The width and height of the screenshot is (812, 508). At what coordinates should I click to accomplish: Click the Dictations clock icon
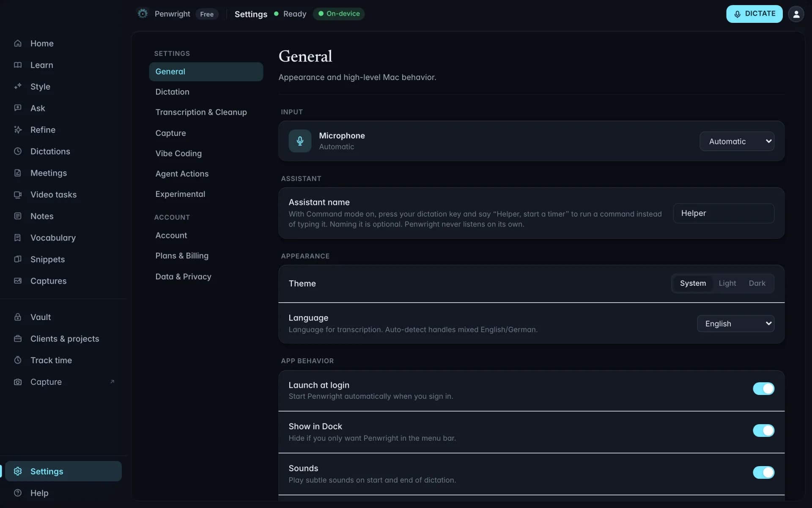tap(18, 151)
